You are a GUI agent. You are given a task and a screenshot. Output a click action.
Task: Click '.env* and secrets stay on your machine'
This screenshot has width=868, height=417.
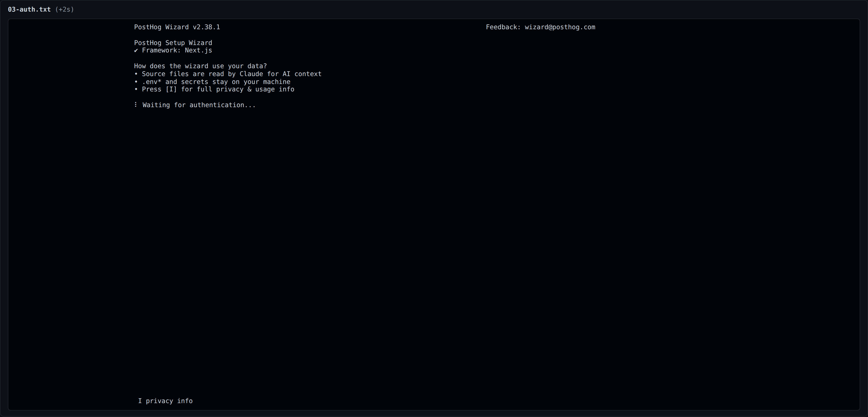pos(212,82)
